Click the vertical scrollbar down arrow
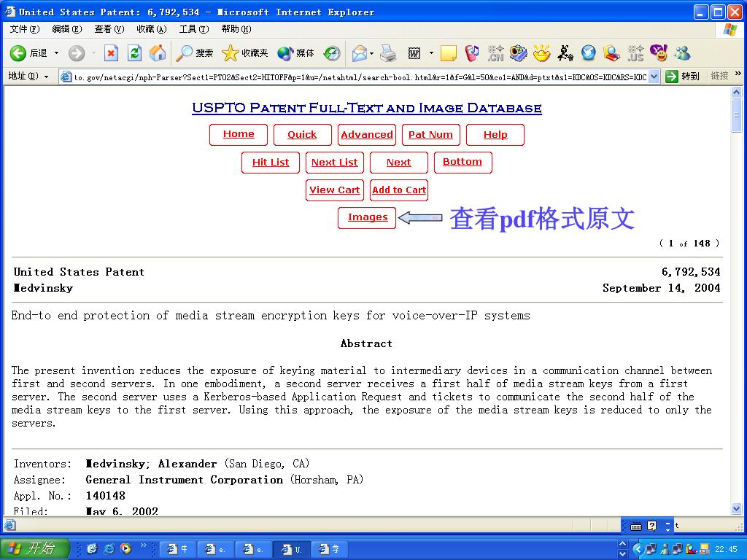 pyautogui.click(x=737, y=508)
